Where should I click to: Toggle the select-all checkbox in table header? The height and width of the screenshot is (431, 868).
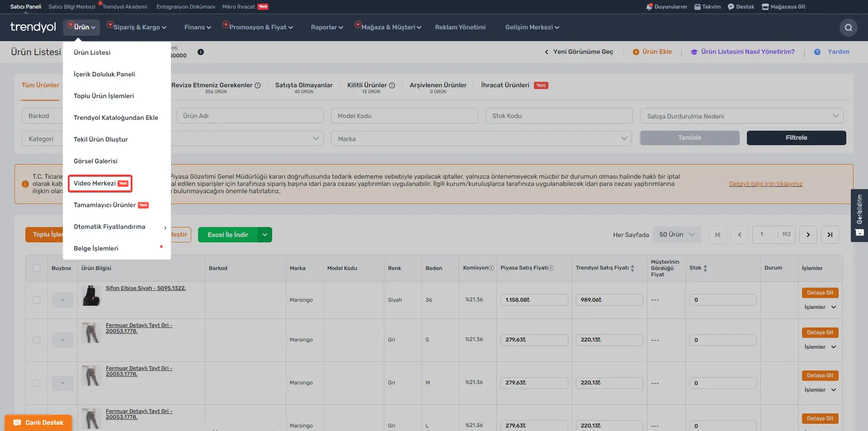(36, 268)
